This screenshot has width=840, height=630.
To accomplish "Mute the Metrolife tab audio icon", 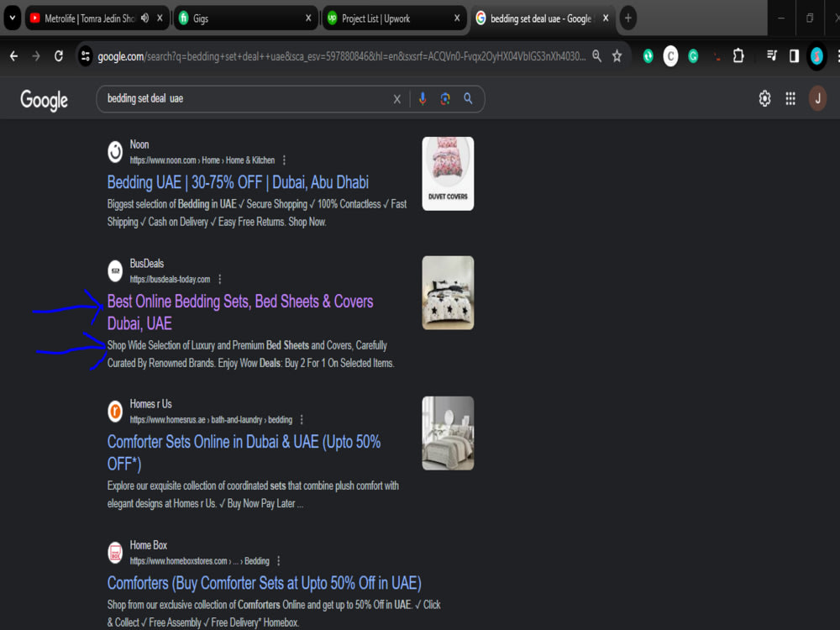I will 144,18.
